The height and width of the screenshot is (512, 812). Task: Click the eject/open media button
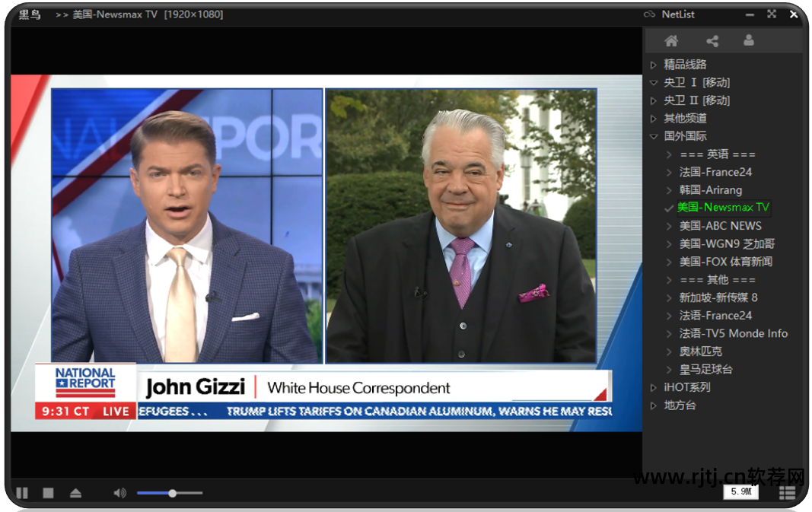[x=75, y=493]
